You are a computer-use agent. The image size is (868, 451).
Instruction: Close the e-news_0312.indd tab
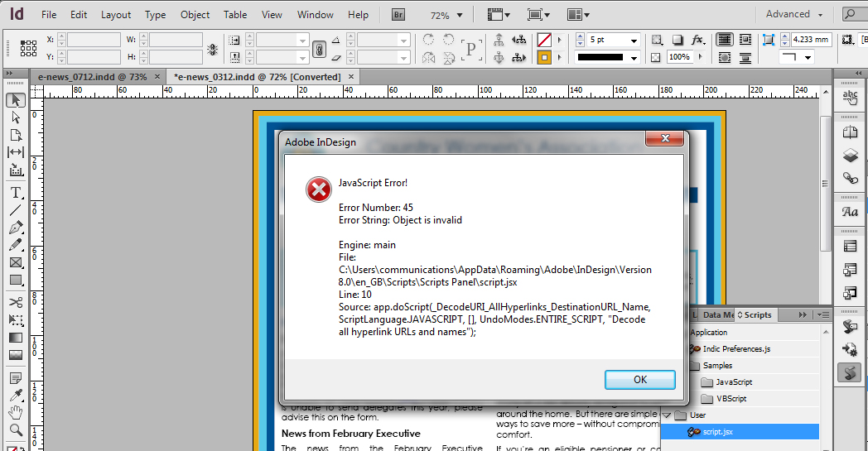[351, 77]
